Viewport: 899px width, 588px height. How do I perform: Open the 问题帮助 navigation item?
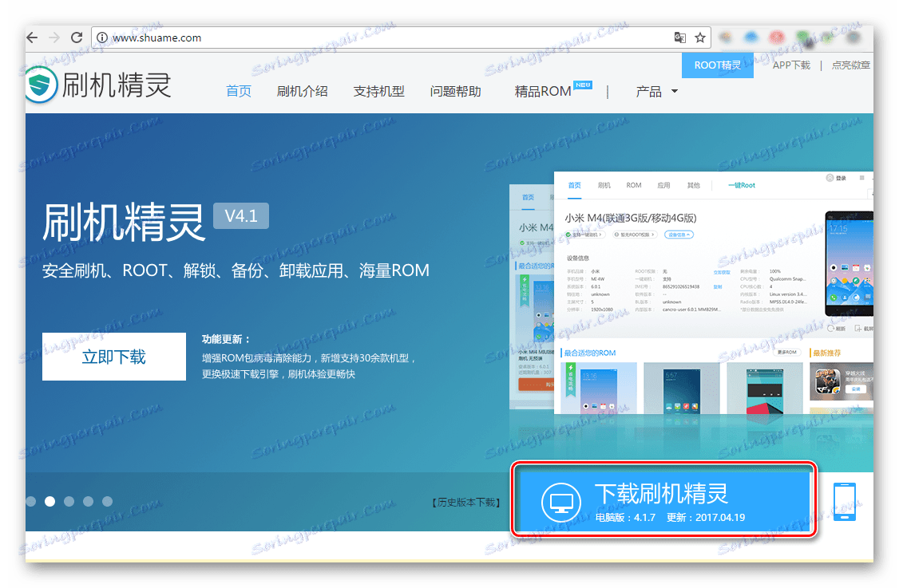456,91
